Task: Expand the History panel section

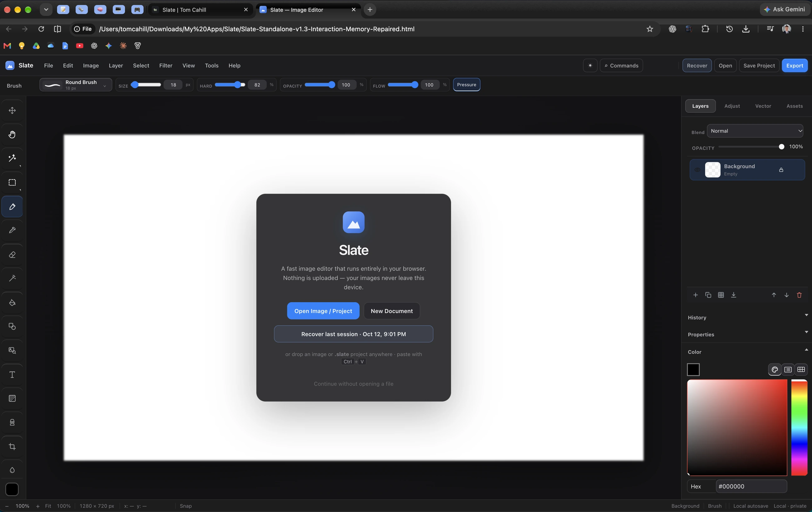Action: tap(747, 318)
